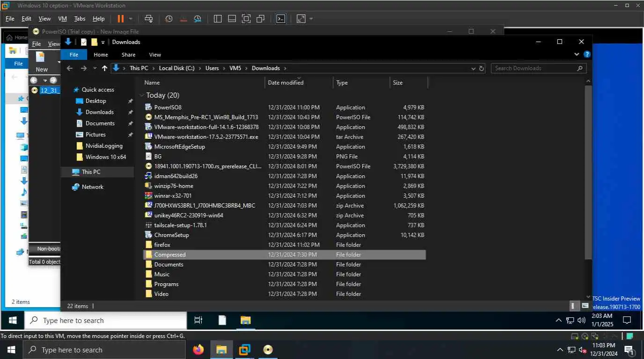The height and width of the screenshot is (359, 644).
Task: Open the VMware console view icon
Action: 280,19
